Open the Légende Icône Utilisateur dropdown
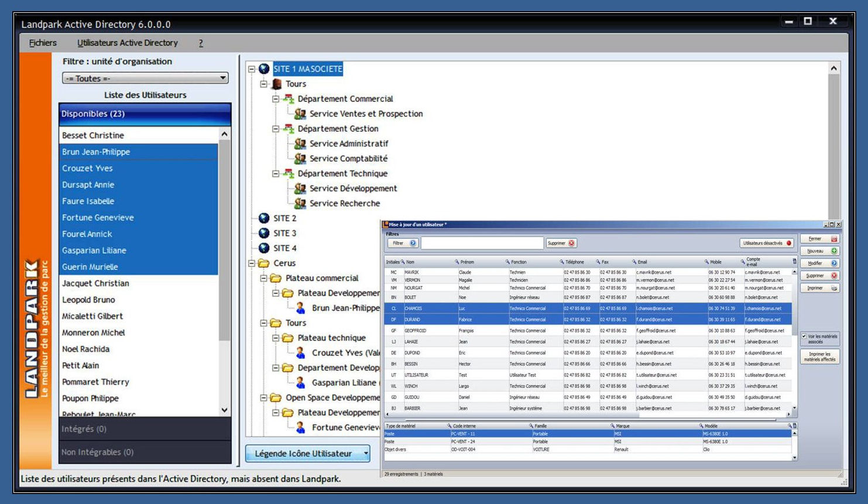 pyautogui.click(x=308, y=454)
